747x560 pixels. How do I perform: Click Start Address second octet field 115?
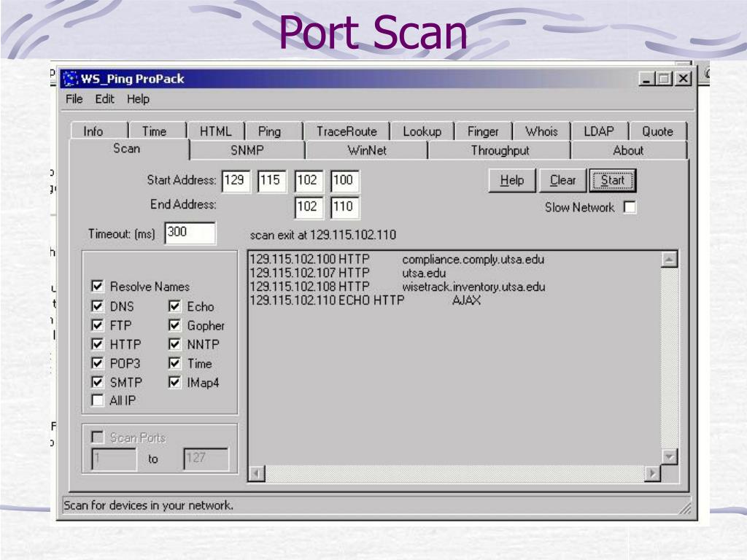pos(272,181)
